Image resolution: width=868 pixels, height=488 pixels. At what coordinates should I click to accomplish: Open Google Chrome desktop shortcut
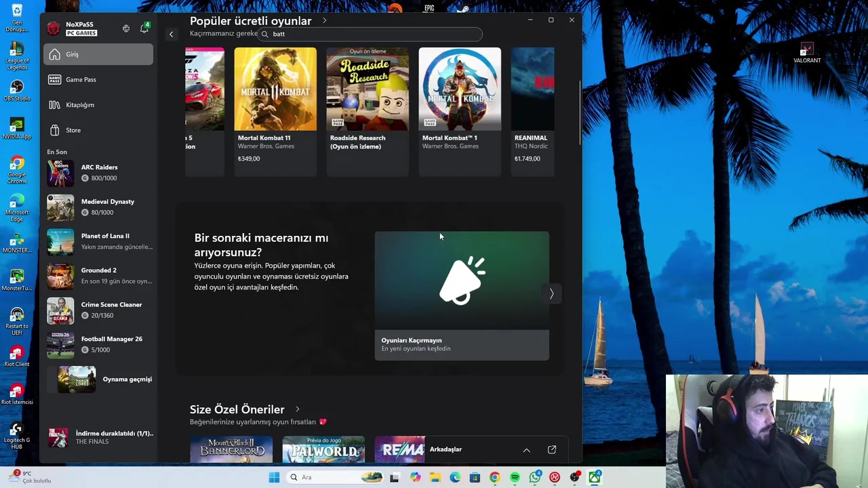(17, 169)
